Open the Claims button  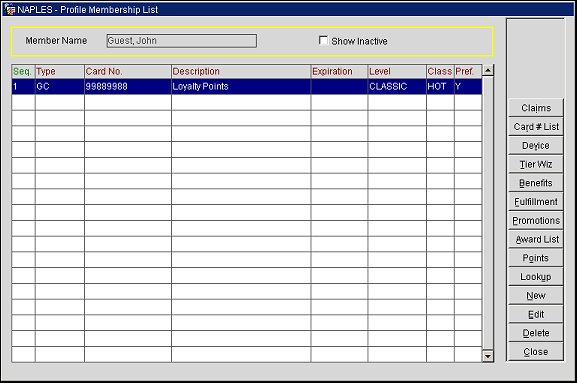536,108
